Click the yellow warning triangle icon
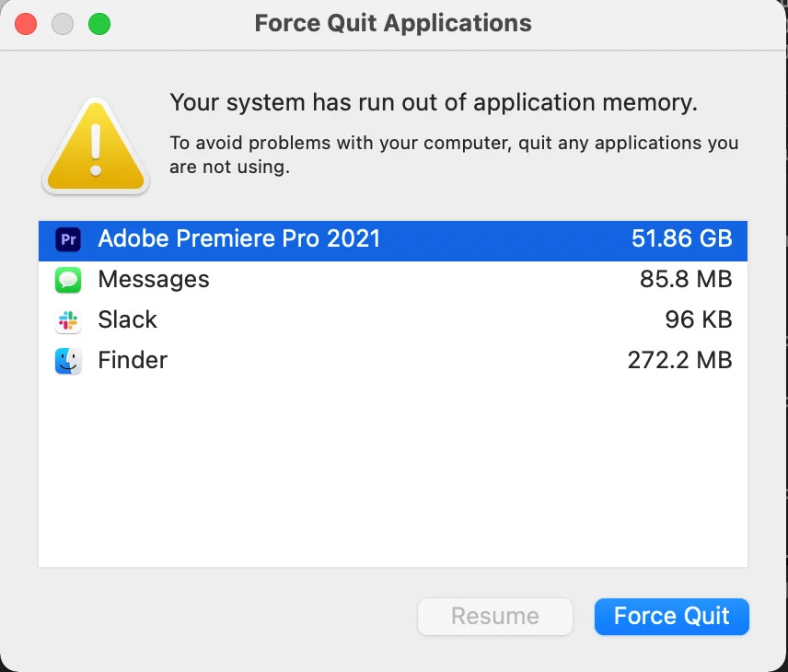This screenshot has width=788, height=672. point(96,145)
